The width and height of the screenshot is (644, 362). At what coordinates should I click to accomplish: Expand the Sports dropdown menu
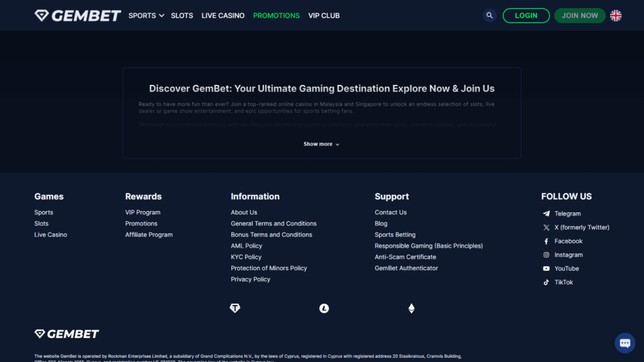(146, 16)
